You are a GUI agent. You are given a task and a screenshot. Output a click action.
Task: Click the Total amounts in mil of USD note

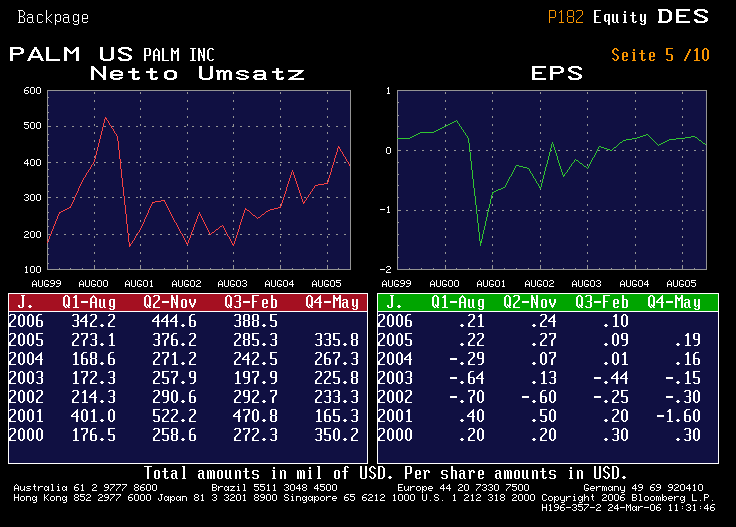point(385,473)
